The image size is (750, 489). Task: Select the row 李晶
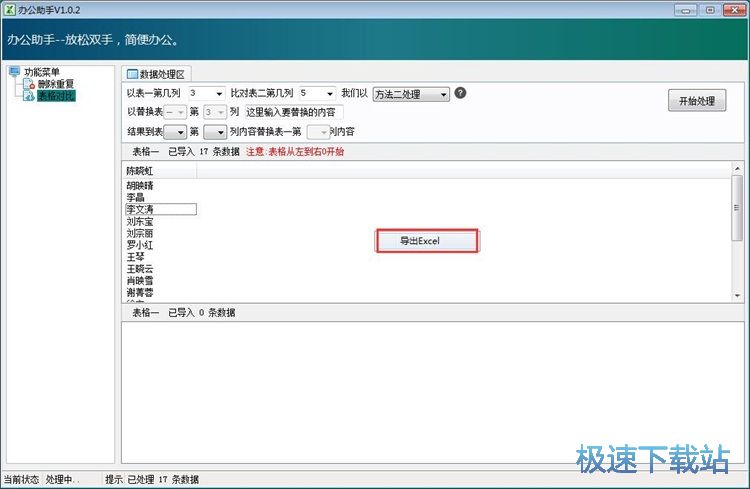(135, 198)
